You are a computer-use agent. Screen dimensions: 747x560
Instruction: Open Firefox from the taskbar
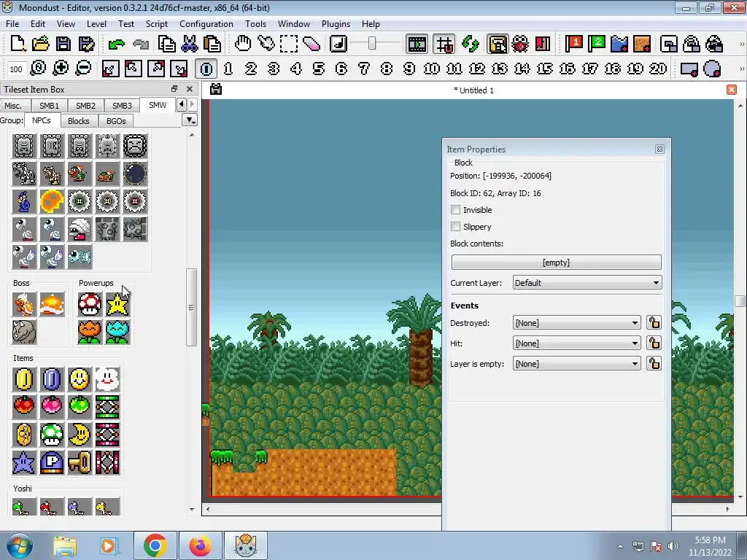pos(200,545)
